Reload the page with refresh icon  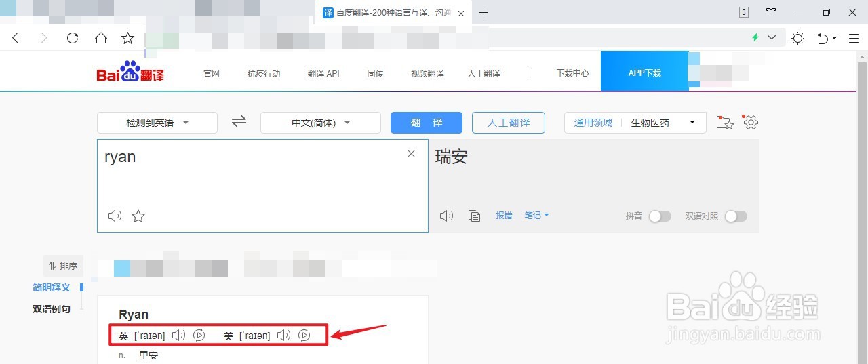(73, 38)
